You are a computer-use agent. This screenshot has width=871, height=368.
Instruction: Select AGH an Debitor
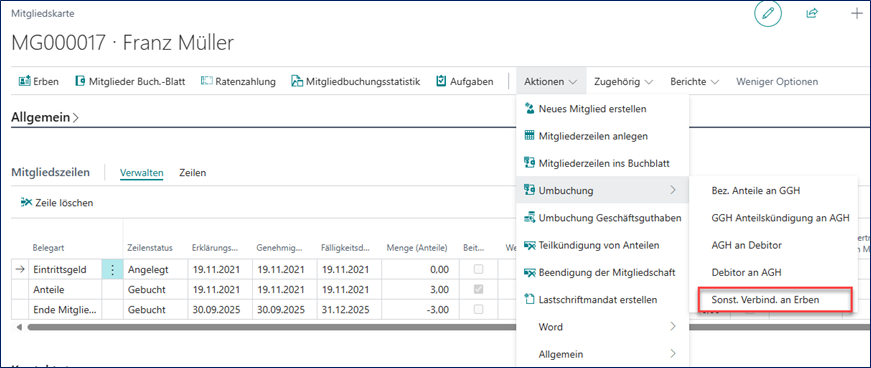click(x=774, y=245)
